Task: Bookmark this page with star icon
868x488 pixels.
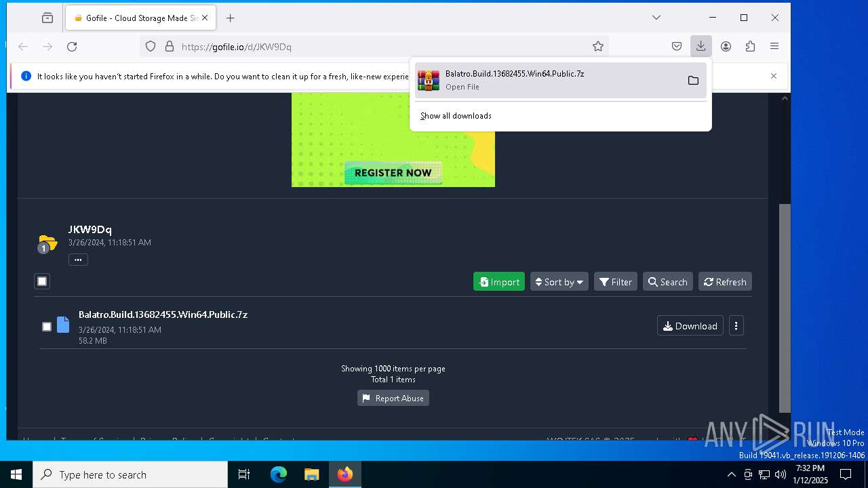Action: 598,47
